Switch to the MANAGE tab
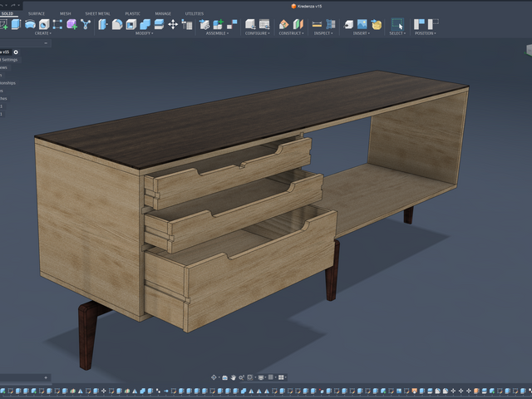 tap(163, 13)
